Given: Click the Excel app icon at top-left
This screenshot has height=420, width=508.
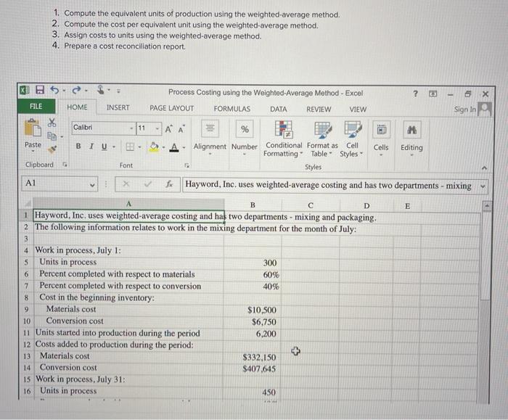Looking at the screenshot, I should [25, 90].
